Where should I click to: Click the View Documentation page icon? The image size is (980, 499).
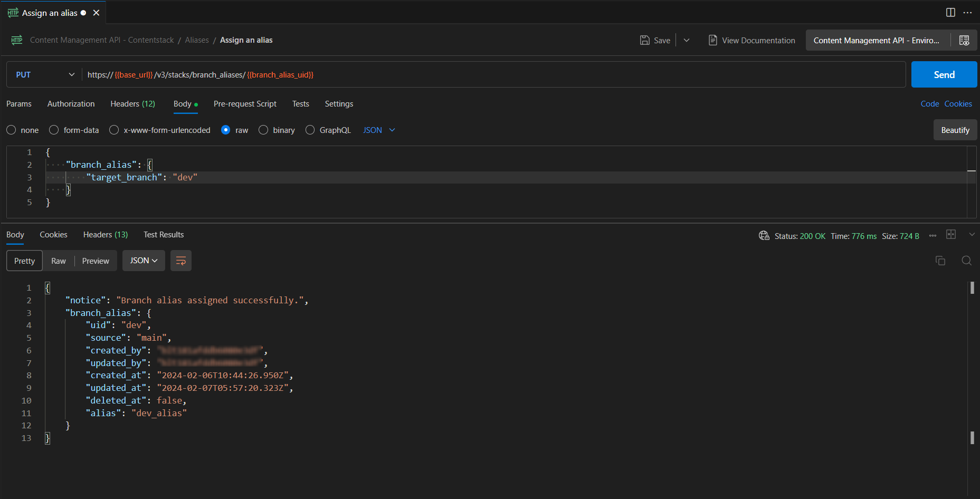(x=712, y=40)
